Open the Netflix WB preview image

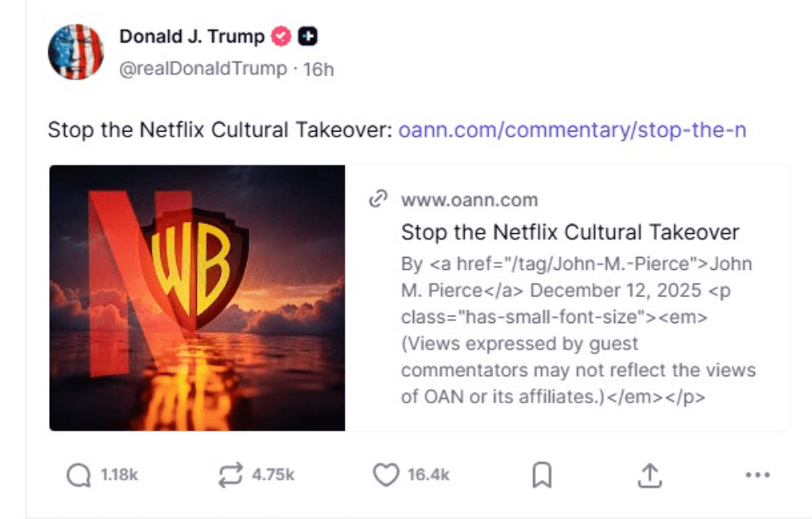click(197, 298)
